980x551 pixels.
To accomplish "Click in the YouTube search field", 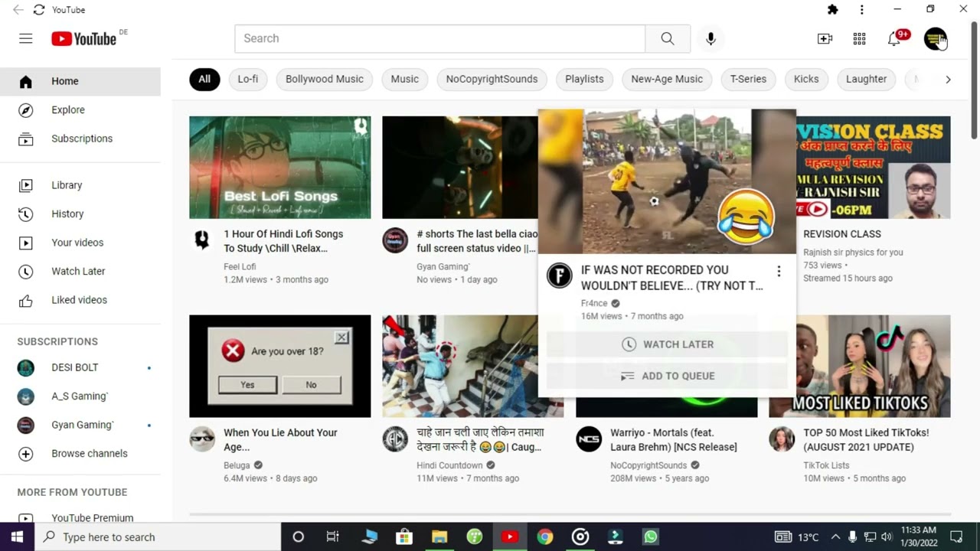I will pos(440,38).
